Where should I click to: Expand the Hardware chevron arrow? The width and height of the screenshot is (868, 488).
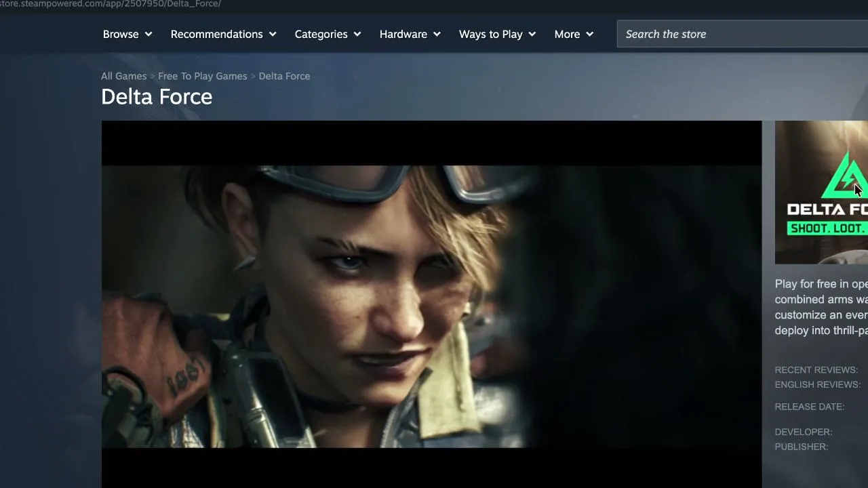tap(437, 35)
